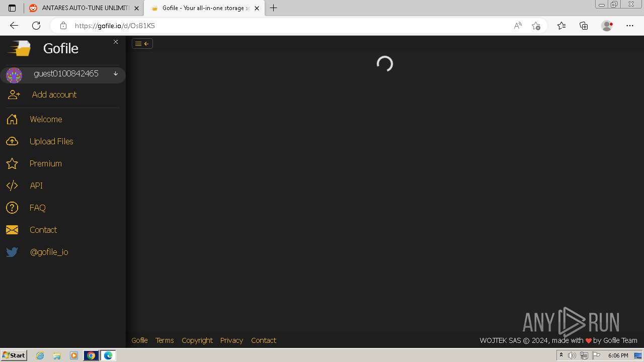The width and height of the screenshot is (644, 362).
Task: Click the network connection tray icon
Action: click(584, 355)
